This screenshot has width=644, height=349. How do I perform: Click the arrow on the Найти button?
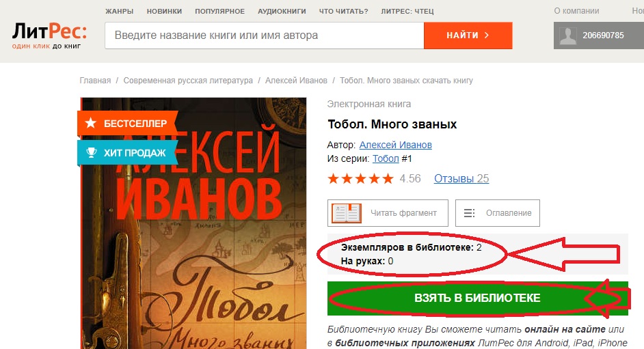(x=487, y=36)
